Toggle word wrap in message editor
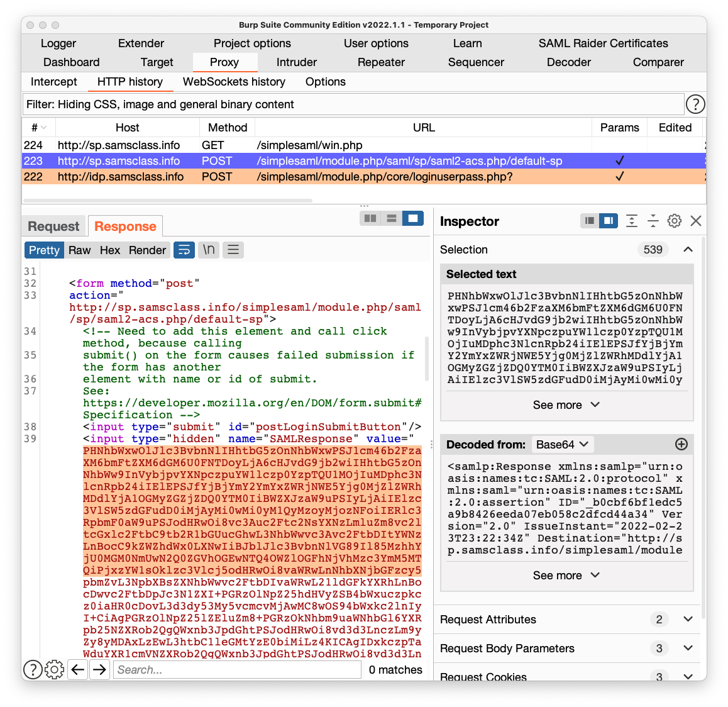Screen dimensions: 728x707 click(184, 250)
